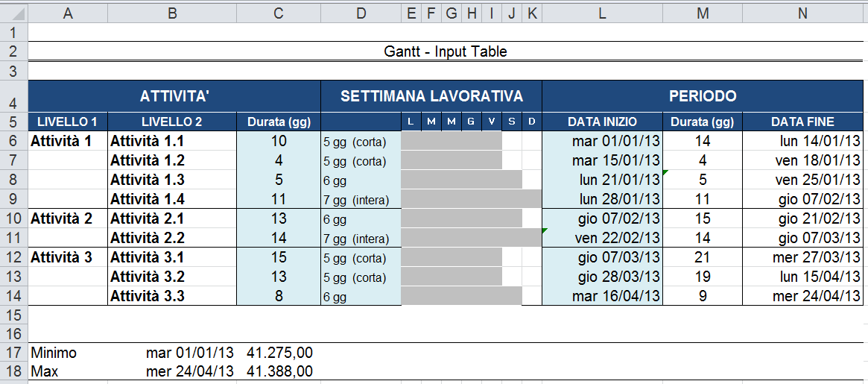Click the light-blue Durata cell of Attività 3.1
The image size is (868, 384).
tap(278, 257)
